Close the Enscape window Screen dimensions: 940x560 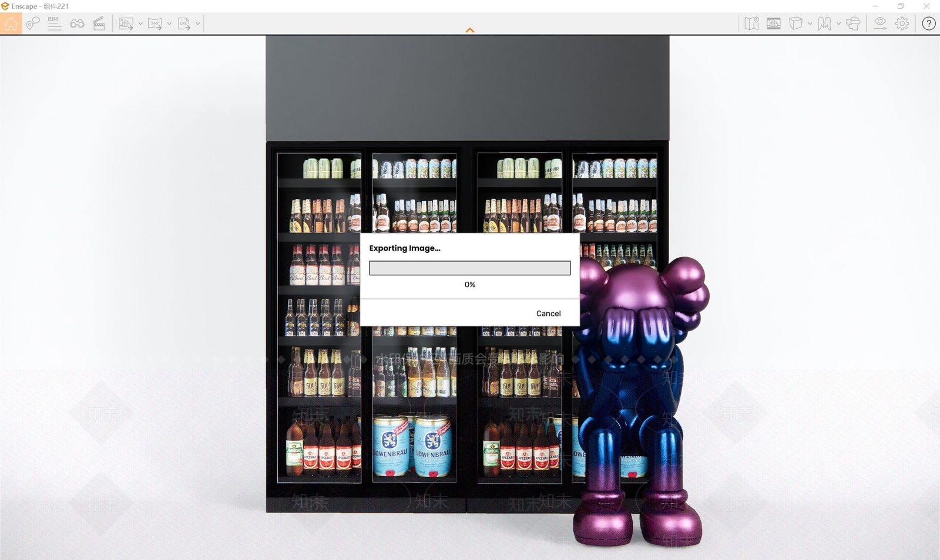[926, 6]
